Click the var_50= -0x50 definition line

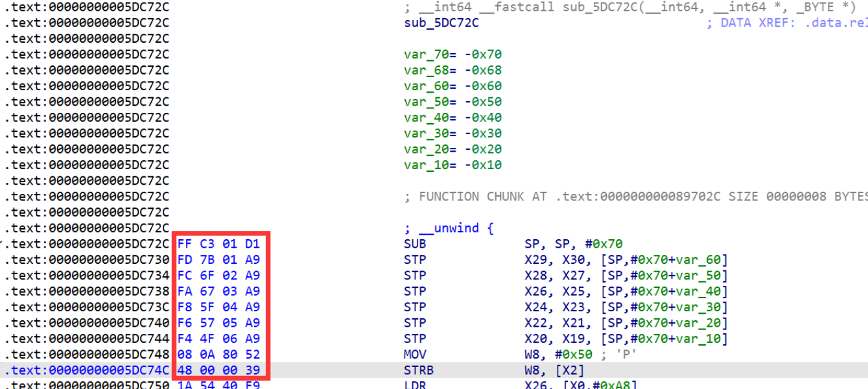click(452, 102)
